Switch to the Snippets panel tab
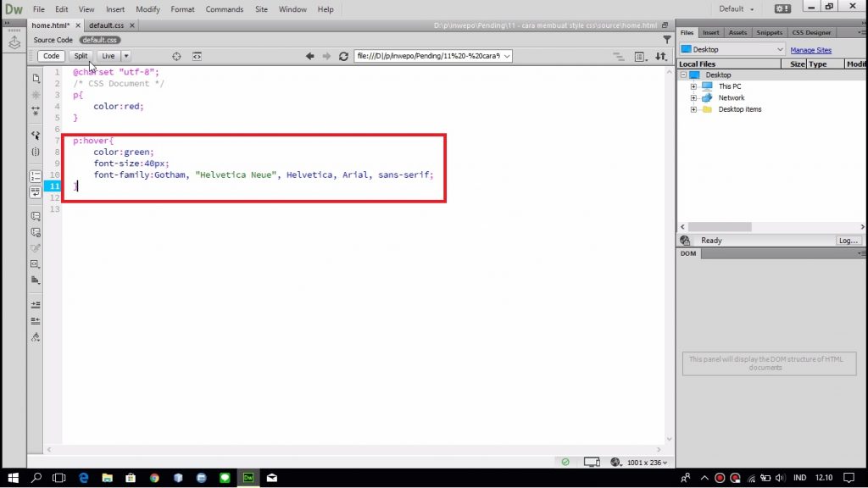This screenshot has height=488, width=868. 770,33
